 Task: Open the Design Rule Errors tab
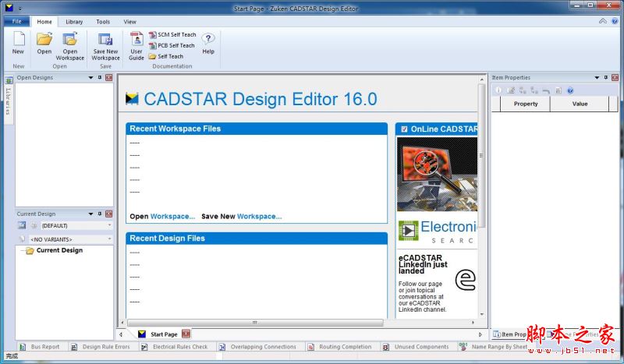(x=101, y=347)
